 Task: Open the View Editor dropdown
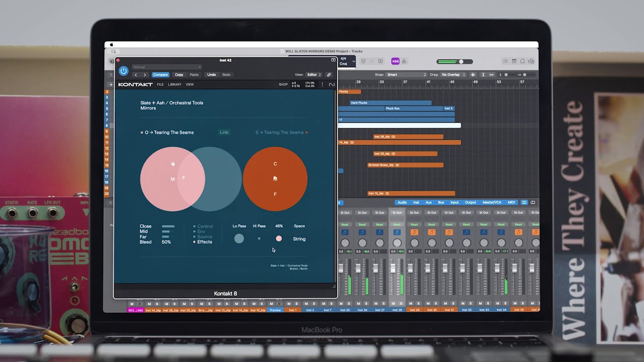coord(314,75)
